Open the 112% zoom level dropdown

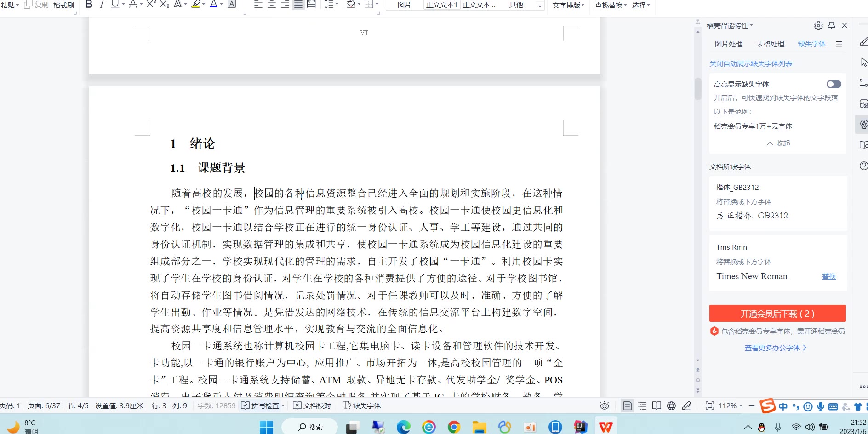pyautogui.click(x=730, y=405)
